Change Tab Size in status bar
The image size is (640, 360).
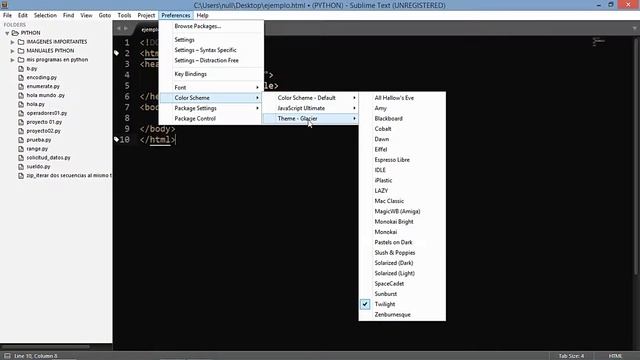(571, 356)
